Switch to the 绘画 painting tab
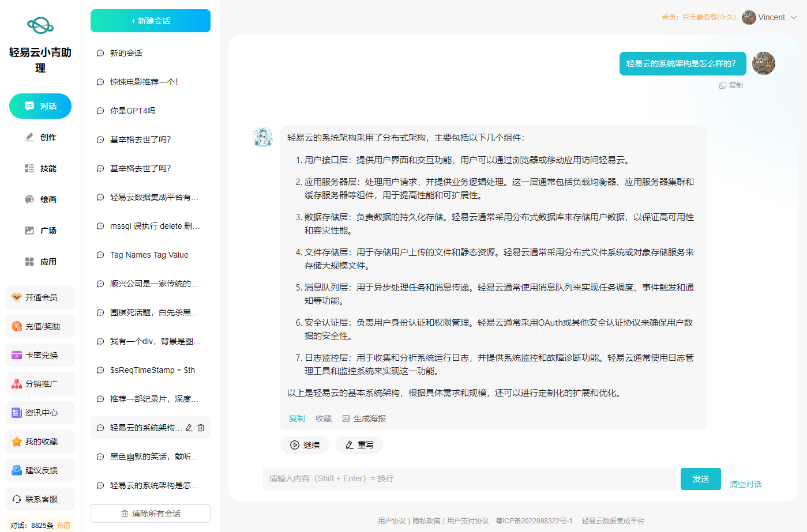Image resolution: width=807 pixels, height=532 pixels. (40, 199)
